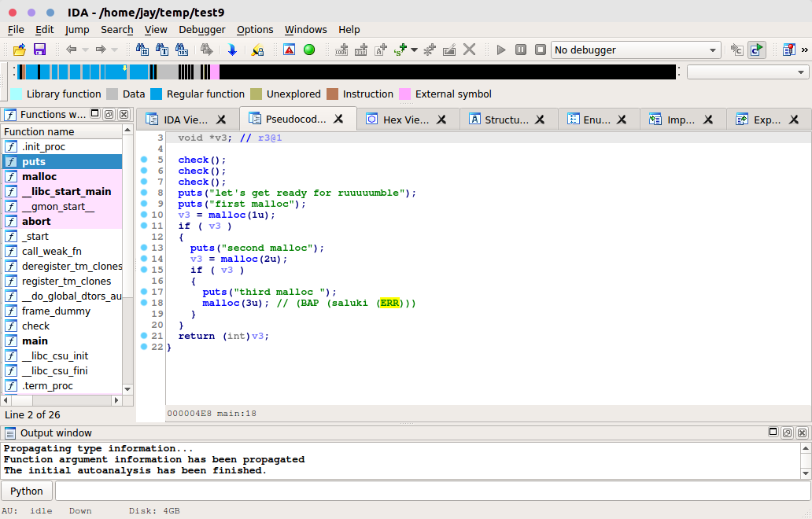Toggle the breakpoint dot on line 10
The image size is (812, 519).
(144, 214)
